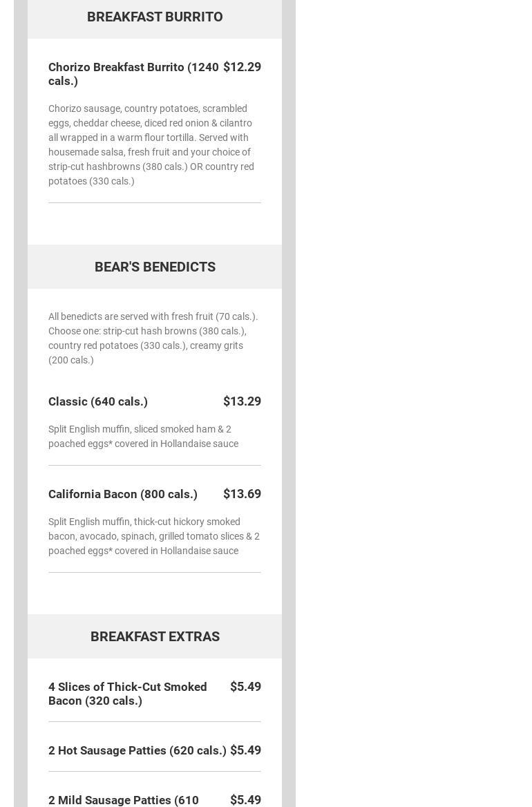Choose the California Bacon benedict title
Image resolution: width=532 pixels, height=807 pixels.
point(123,494)
